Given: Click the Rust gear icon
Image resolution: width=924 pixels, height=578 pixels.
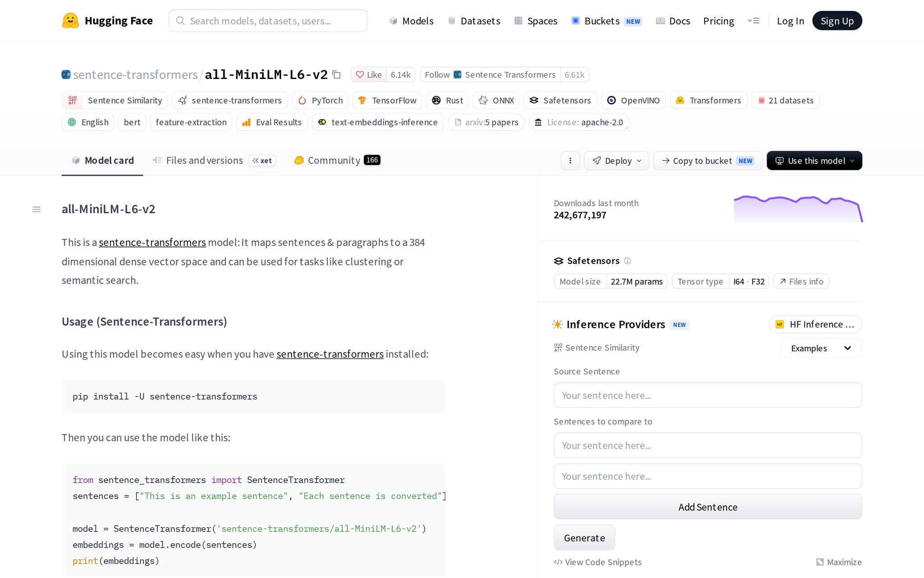Looking at the screenshot, I should tap(436, 100).
